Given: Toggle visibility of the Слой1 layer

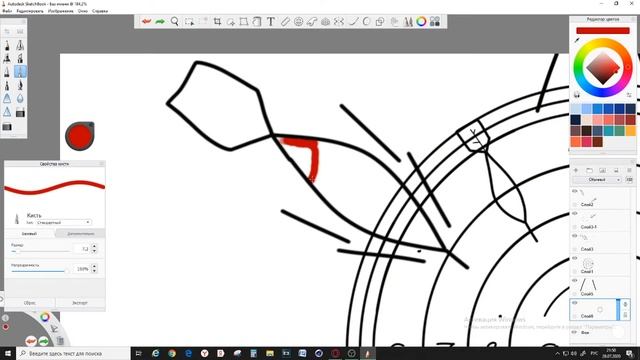Looking at the screenshot, I should 575,258.
